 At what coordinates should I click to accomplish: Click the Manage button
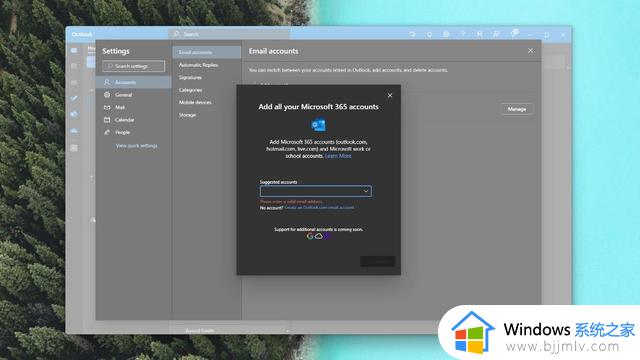click(x=517, y=109)
